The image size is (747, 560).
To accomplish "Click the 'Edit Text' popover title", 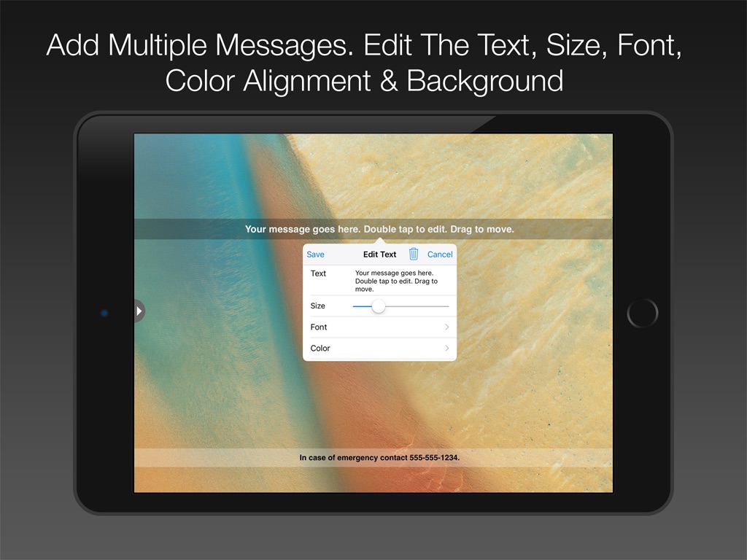I will [x=379, y=254].
